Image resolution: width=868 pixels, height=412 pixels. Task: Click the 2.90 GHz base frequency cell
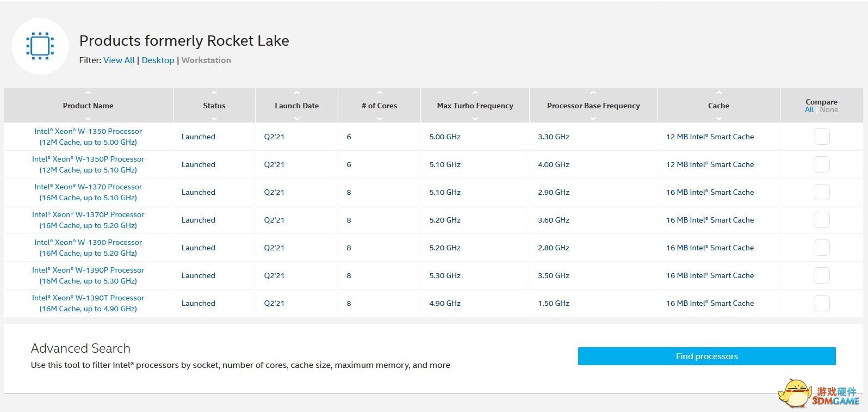pos(554,192)
